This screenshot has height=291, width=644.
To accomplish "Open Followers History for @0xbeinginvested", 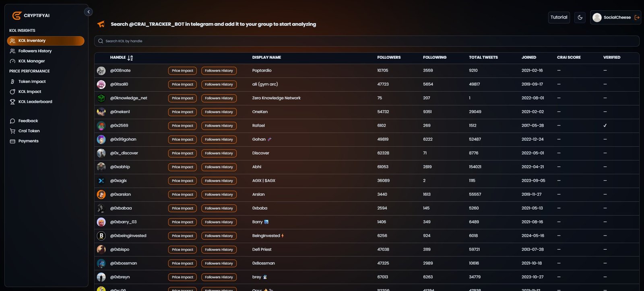I will (x=219, y=236).
